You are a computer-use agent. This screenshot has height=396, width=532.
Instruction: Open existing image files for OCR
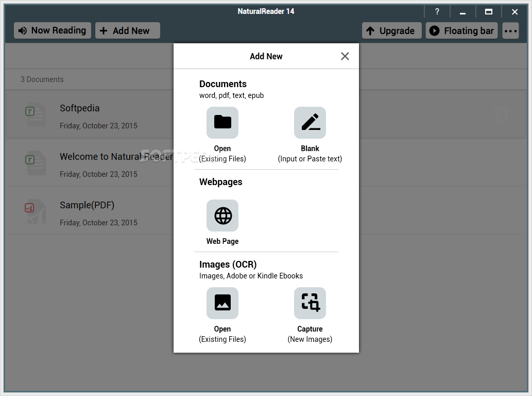pyautogui.click(x=222, y=303)
